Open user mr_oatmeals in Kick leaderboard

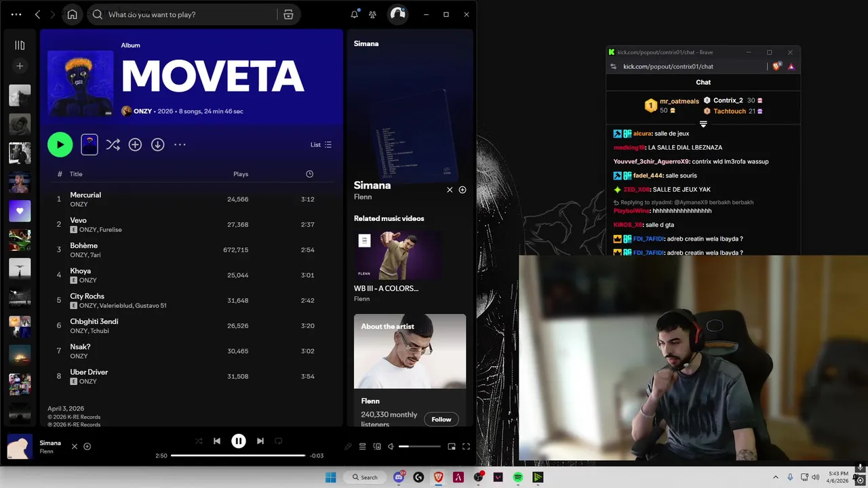click(x=679, y=101)
